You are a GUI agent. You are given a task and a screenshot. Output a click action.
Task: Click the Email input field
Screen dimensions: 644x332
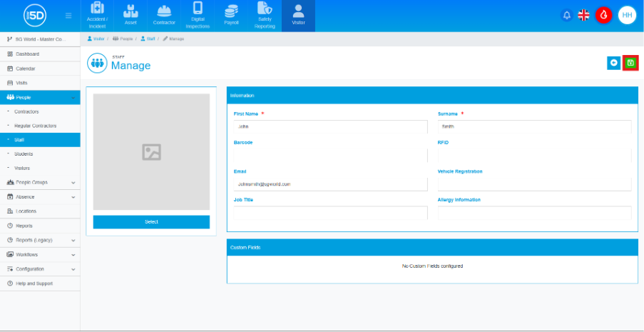[331, 184]
